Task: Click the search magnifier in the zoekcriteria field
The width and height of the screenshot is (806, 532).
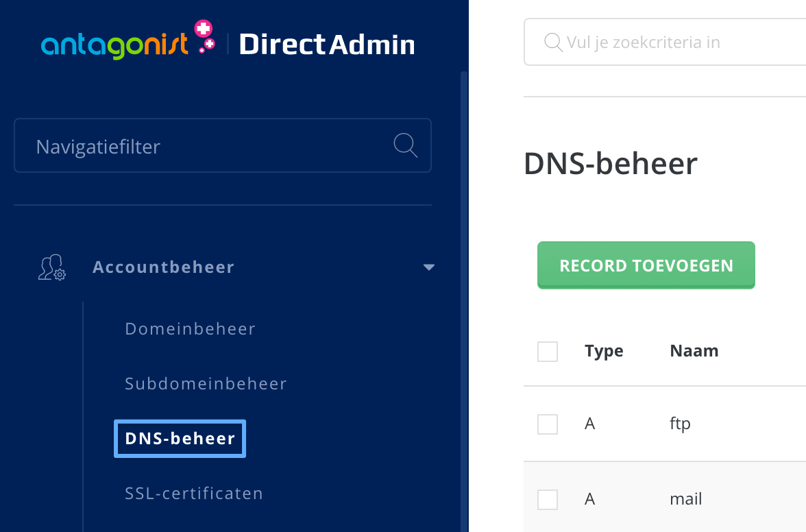Action: tap(552, 42)
